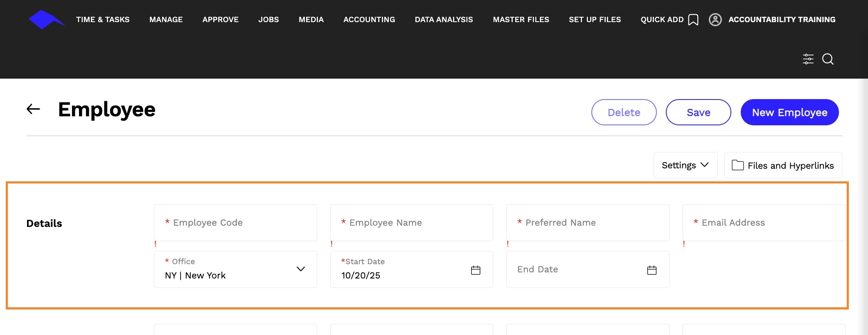Click the user profile avatar icon
The width and height of the screenshot is (868, 335).
click(715, 20)
